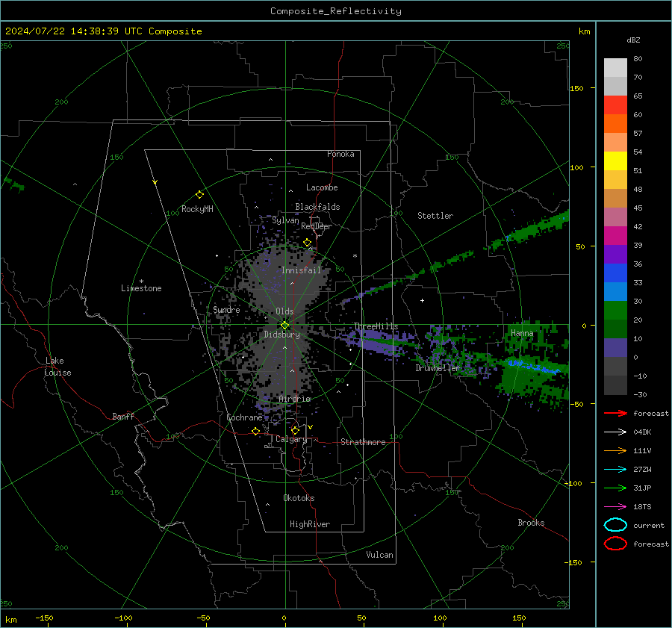Click the white 04DK arrow icon
The height and width of the screenshot is (628, 672).
click(x=615, y=432)
